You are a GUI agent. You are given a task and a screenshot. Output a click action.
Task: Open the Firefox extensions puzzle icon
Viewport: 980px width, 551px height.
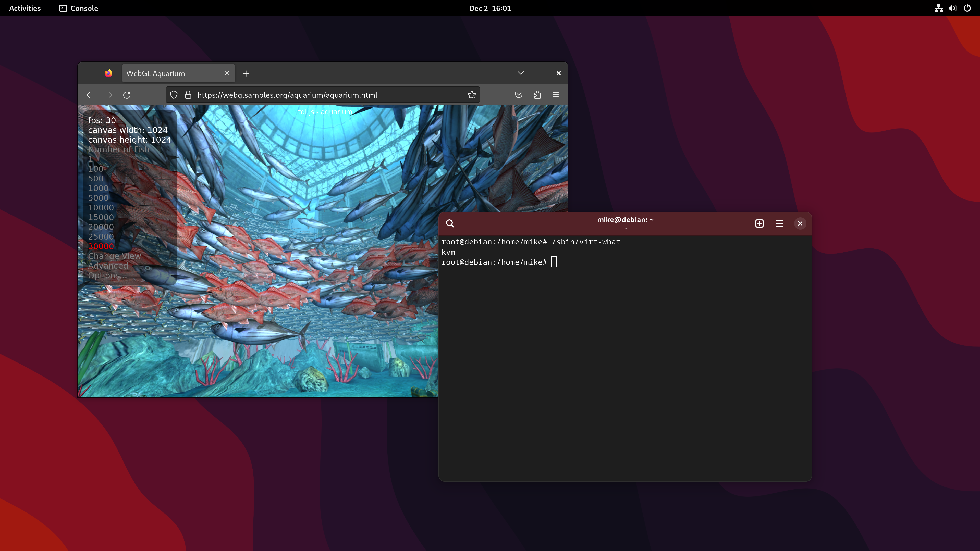(537, 95)
